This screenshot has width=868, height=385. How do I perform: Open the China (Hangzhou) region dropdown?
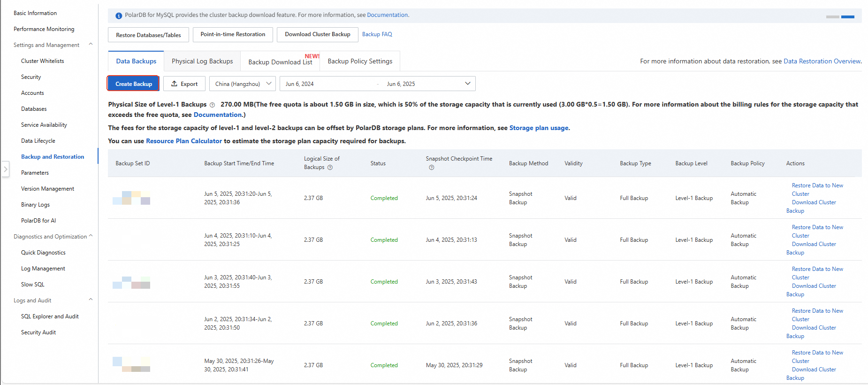click(243, 84)
